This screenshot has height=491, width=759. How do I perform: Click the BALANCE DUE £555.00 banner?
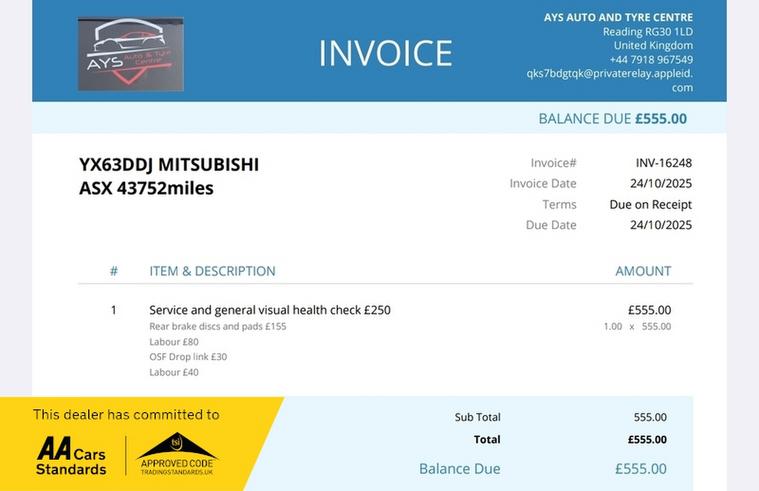[612, 119]
